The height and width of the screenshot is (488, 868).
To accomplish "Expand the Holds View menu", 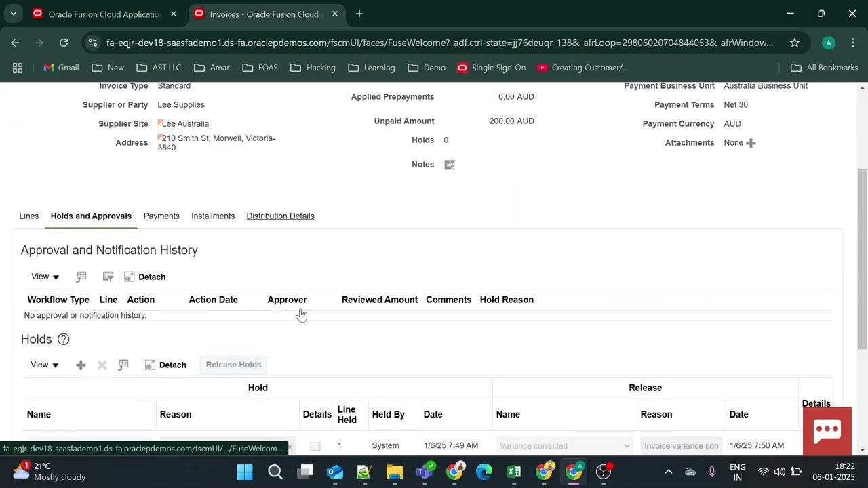I will coord(45,365).
